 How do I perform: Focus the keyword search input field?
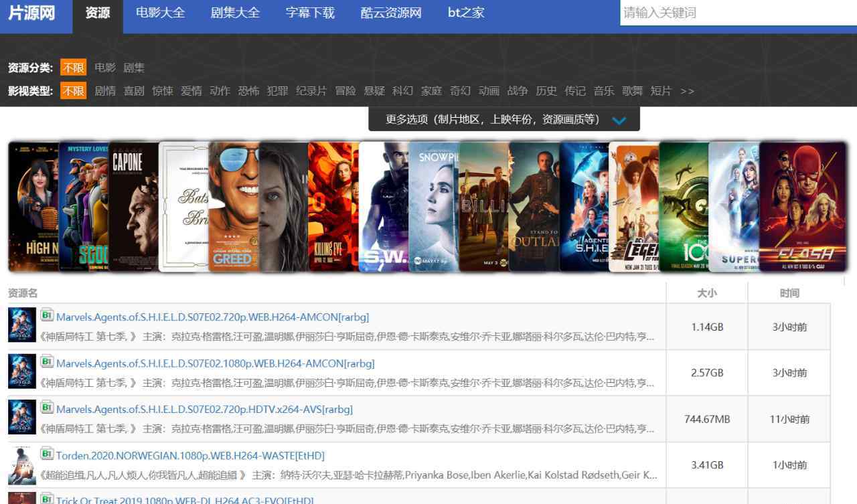tap(738, 13)
